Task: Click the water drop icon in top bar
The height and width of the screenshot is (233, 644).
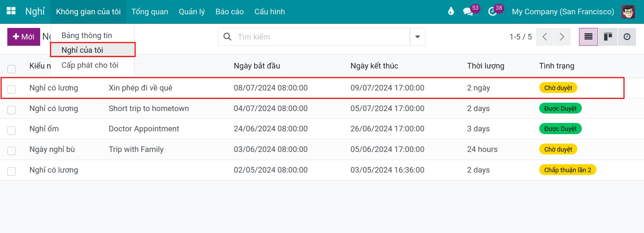Action: tap(451, 11)
